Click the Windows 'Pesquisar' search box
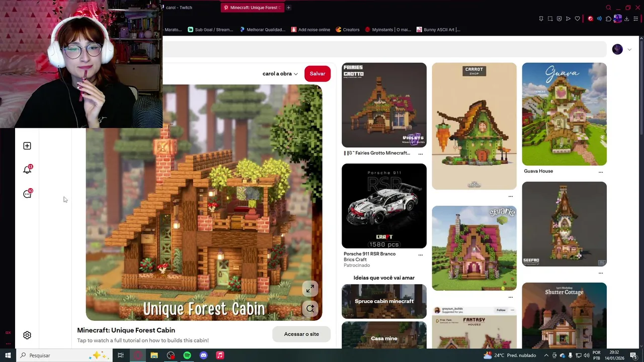The height and width of the screenshot is (362, 644). [64, 355]
